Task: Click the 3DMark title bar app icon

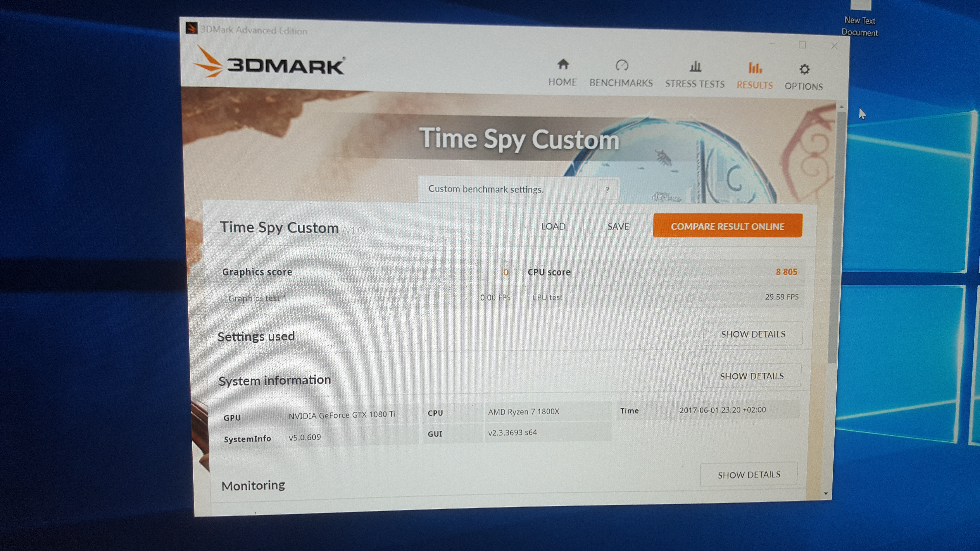Action: (191, 28)
